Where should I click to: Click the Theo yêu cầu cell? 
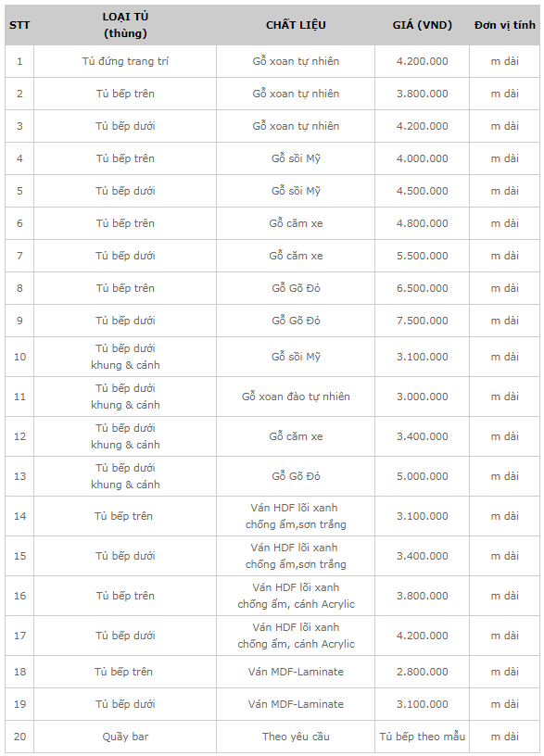(296, 737)
